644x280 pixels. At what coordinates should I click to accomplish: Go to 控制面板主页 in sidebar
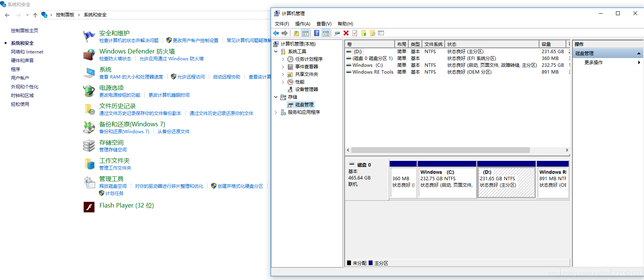[x=25, y=31]
